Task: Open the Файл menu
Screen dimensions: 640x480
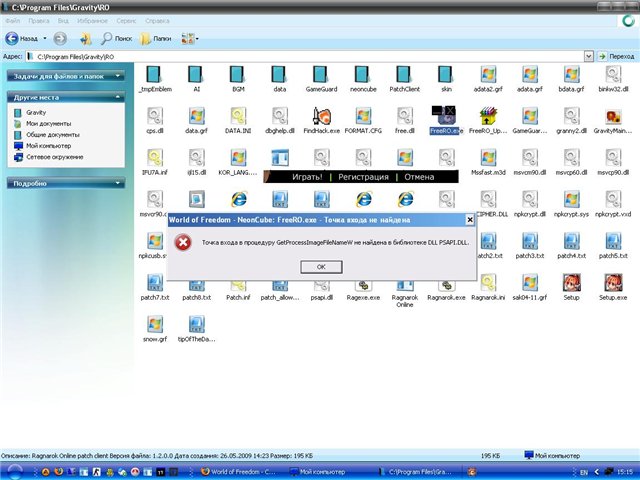Action: [x=13, y=20]
